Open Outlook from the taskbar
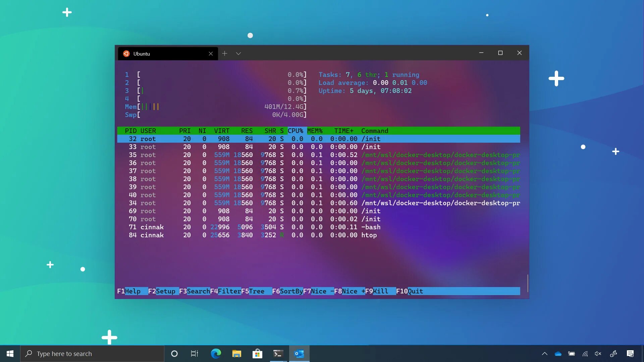This screenshot has height=362, width=644. 299,354
